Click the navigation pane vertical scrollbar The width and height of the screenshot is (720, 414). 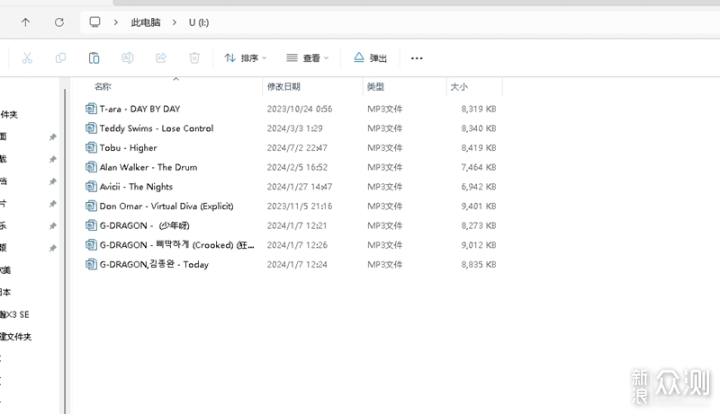tap(65, 250)
